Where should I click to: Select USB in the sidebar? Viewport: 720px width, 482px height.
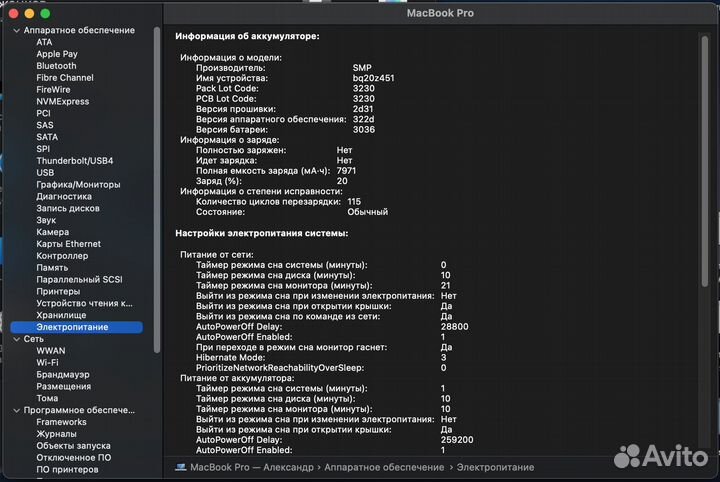(45, 173)
